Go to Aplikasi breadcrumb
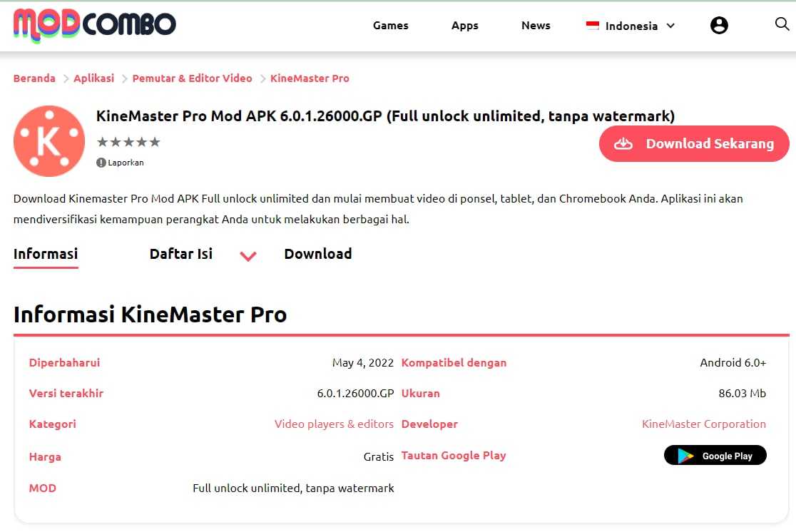The image size is (796, 532). 94,78
